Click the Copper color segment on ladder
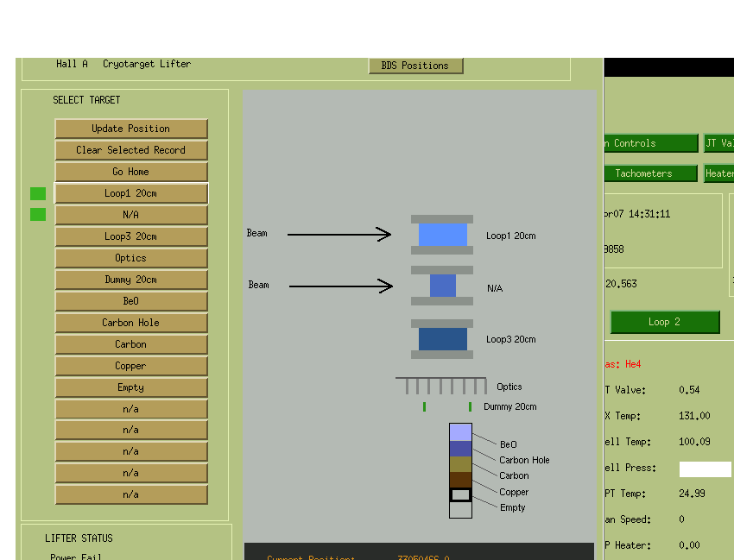 pos(460,480)
